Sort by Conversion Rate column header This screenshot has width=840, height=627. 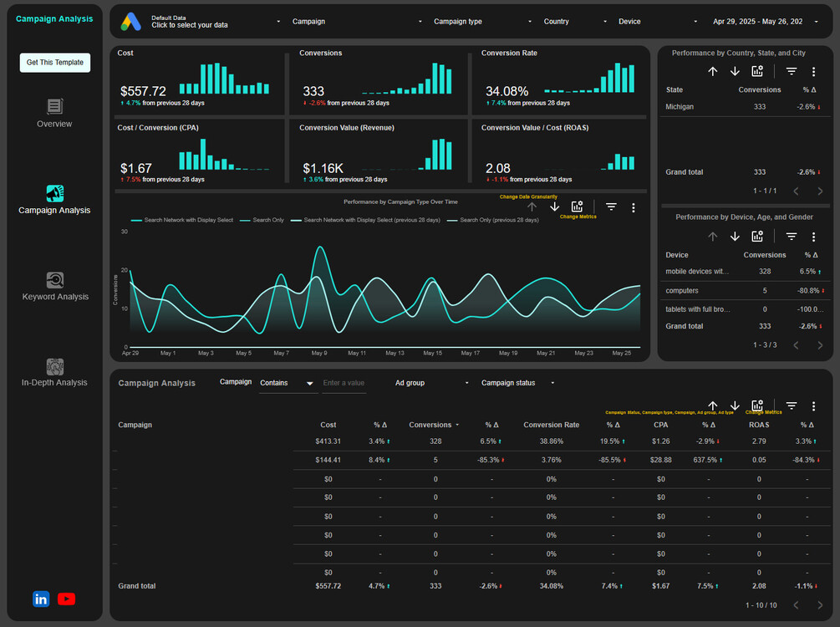[552, 425]
